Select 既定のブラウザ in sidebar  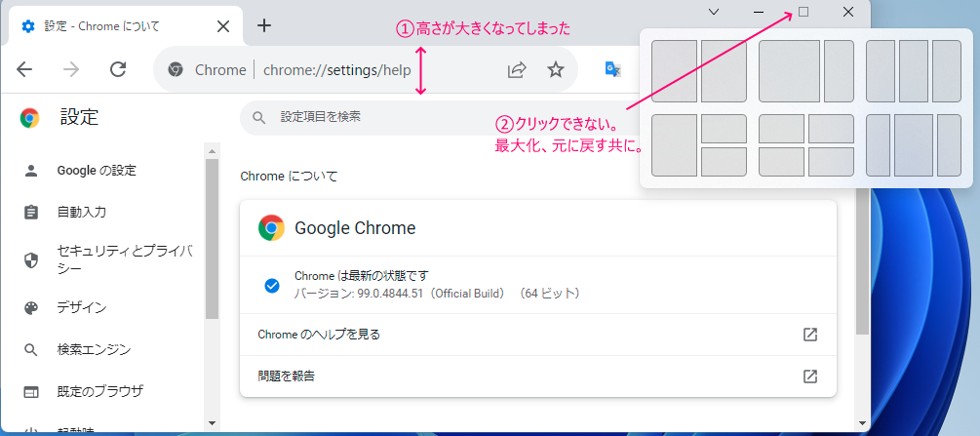click(99, 391)
